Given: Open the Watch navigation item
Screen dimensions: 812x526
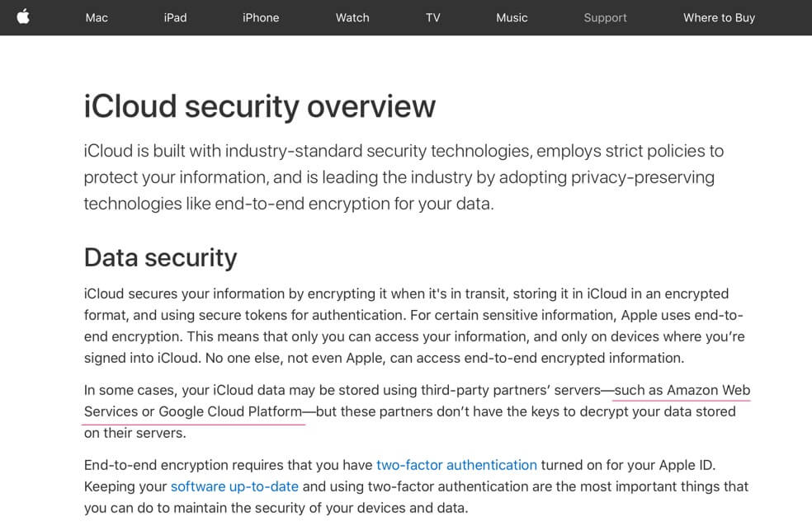Looking at the screenshot, I should 352,17.
